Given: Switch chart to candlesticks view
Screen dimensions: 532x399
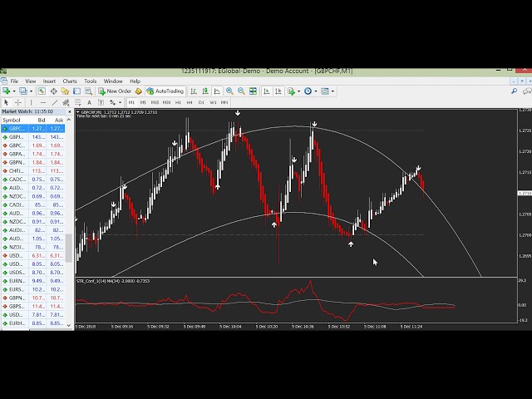Looking at the screenshot, I should 205,91.
